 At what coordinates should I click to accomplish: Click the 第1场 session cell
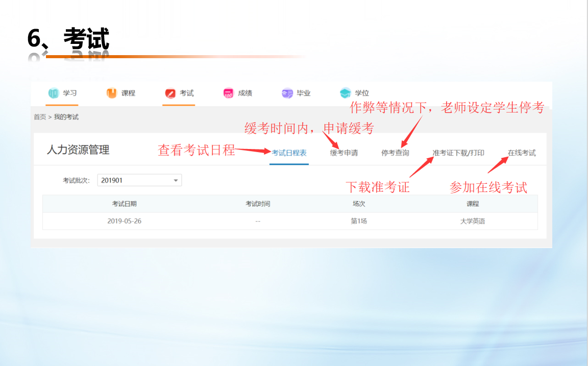click(x=358, y=221)
